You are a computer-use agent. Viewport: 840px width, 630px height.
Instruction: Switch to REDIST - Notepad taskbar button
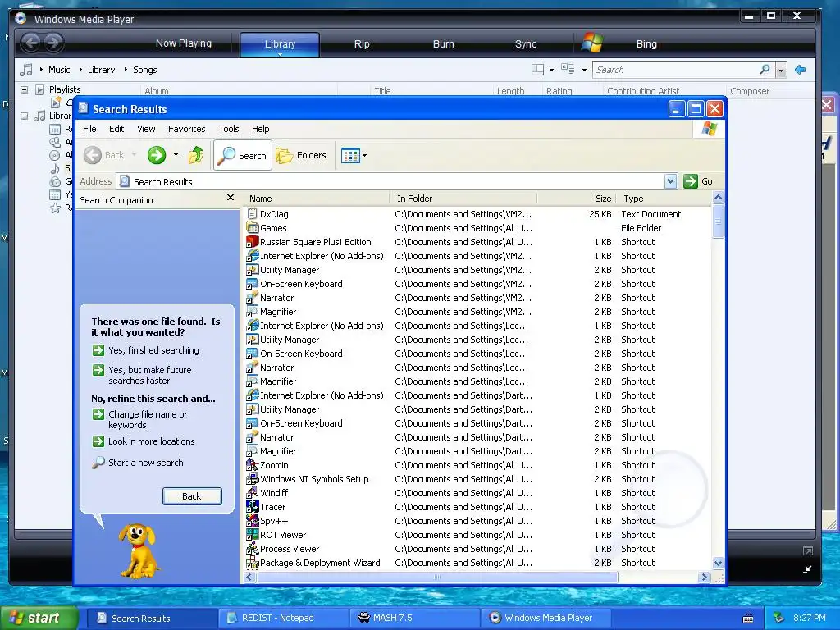point(283,618)
